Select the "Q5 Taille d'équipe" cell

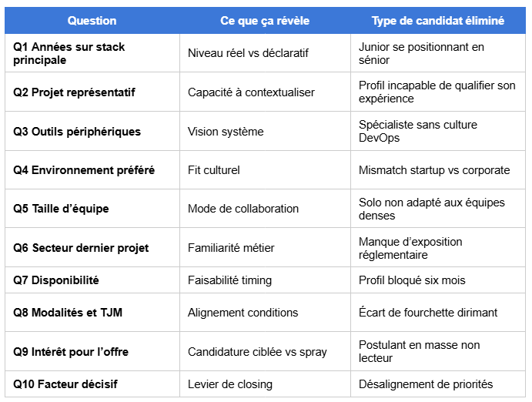pos(92,209)
